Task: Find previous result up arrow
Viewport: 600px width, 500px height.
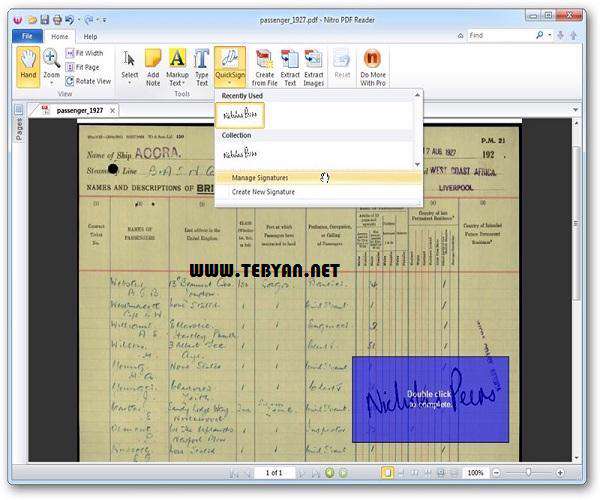Action: pyautogui.click(x=574, y=35)
